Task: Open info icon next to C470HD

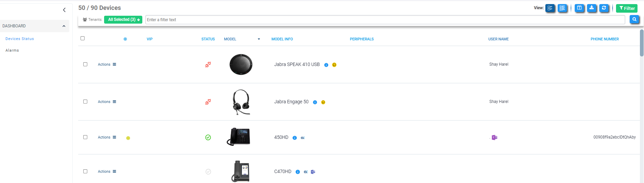Action: tap(298, 172)
